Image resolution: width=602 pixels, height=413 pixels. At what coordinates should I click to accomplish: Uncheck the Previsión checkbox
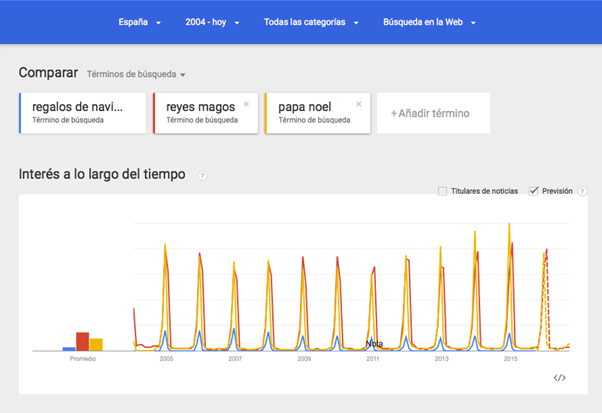point(533,191)
